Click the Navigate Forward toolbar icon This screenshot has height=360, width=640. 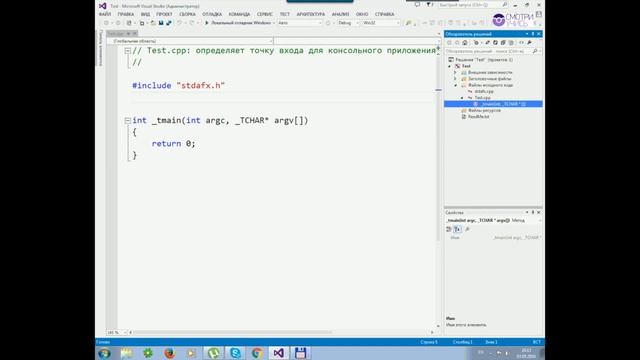coord(118,23)
